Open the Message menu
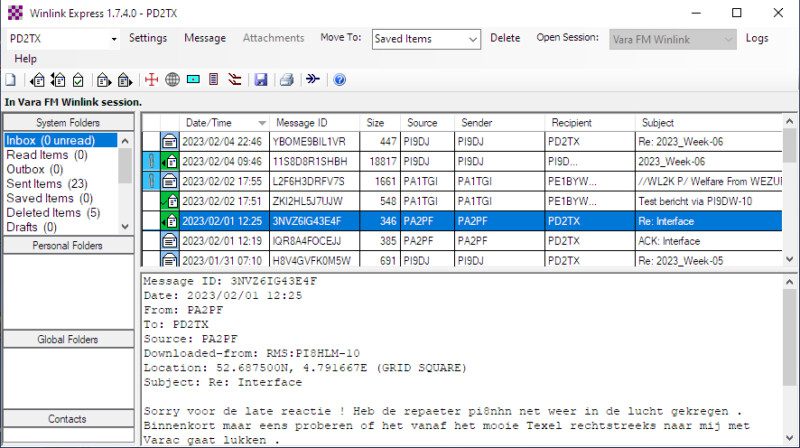The height and width of the screenshot is (448, 800). point(205,38)
